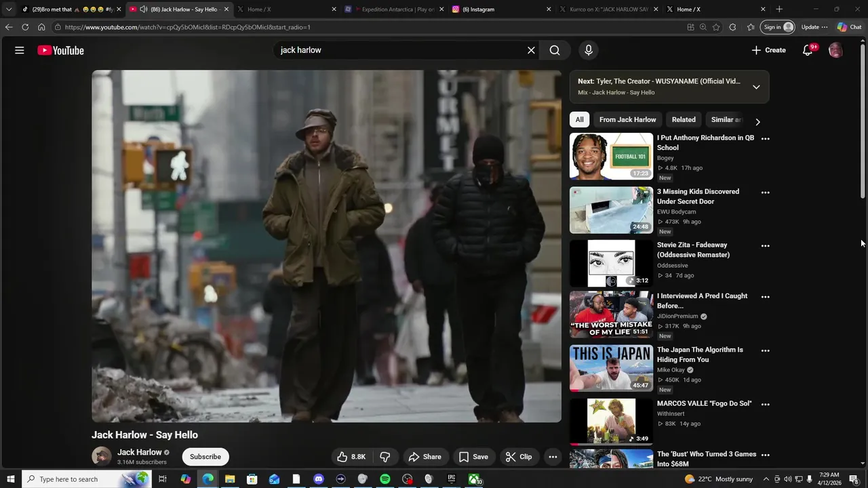The height and width of the screenshot is (488, 868).
Task: Subscribe to Jack Harlow's channel
Action: [x=205, y=457]
